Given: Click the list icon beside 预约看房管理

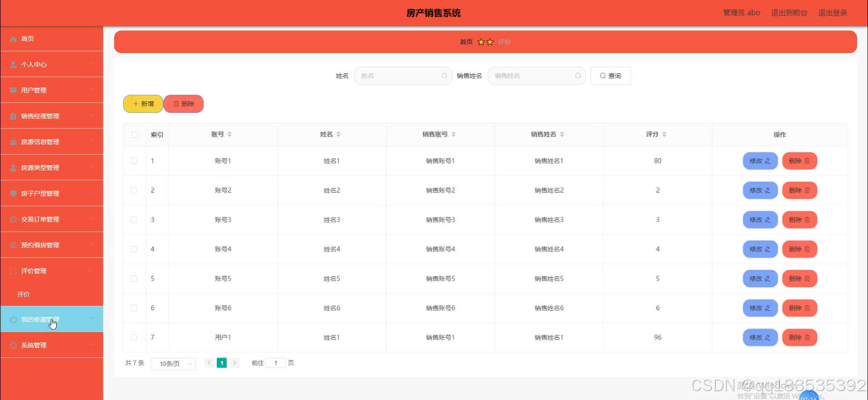Looking at the screenshot, I should (13, 245).
